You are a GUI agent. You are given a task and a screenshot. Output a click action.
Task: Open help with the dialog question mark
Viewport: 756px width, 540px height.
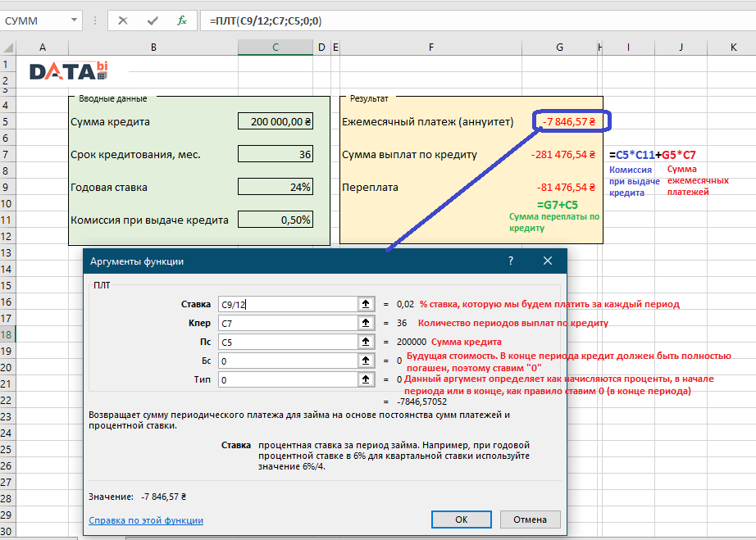point(511,261)
